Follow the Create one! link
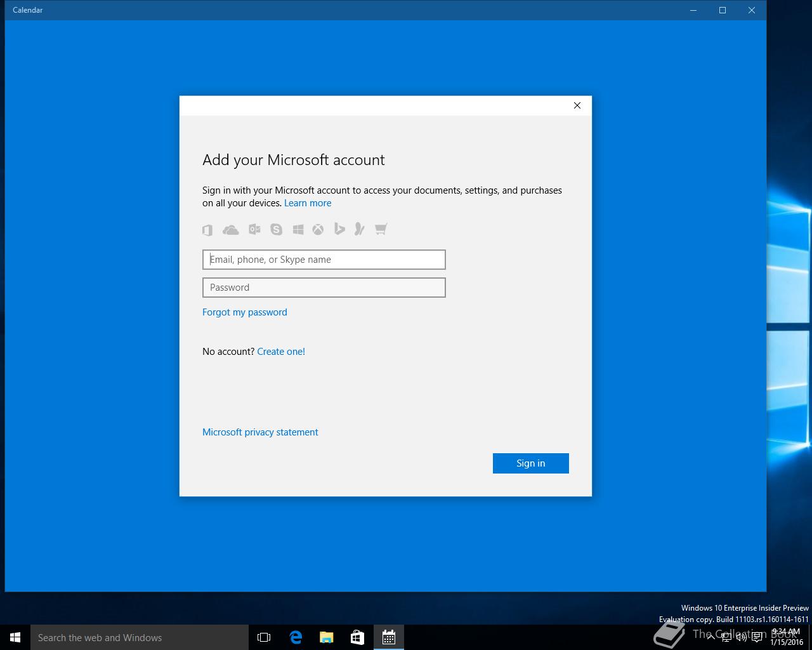 (x=281, y=352)
